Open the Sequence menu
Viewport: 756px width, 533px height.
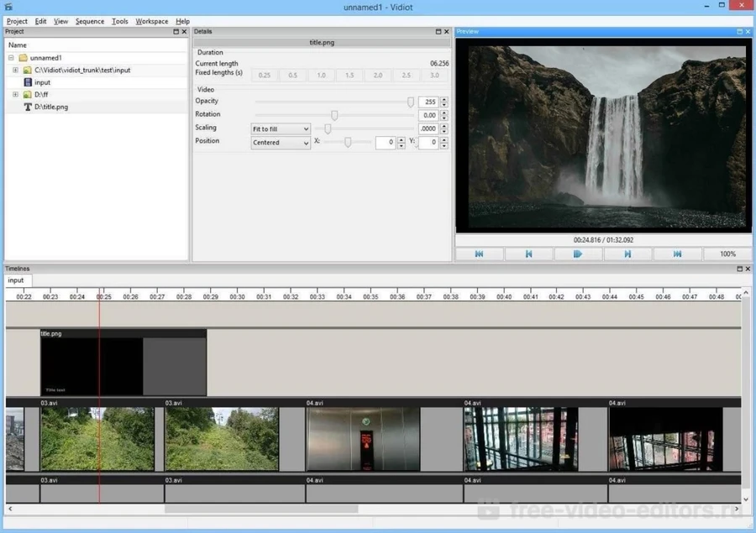click(x=89, y=21)
